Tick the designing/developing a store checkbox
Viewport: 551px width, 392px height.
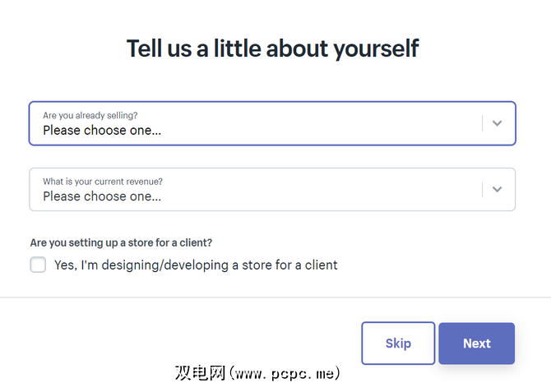(38, 265)
